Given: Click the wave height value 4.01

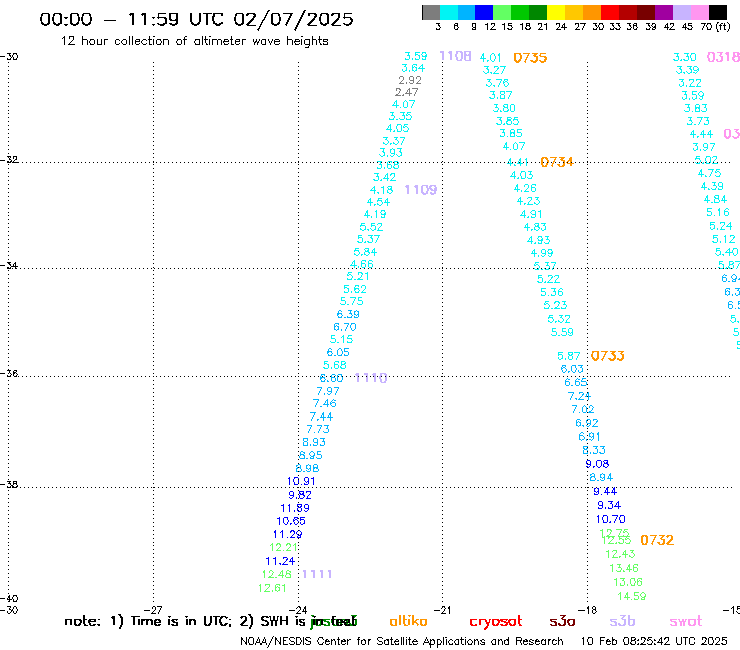Looking at the screenshot, I should pyautogui.click(x=490, y=58).
